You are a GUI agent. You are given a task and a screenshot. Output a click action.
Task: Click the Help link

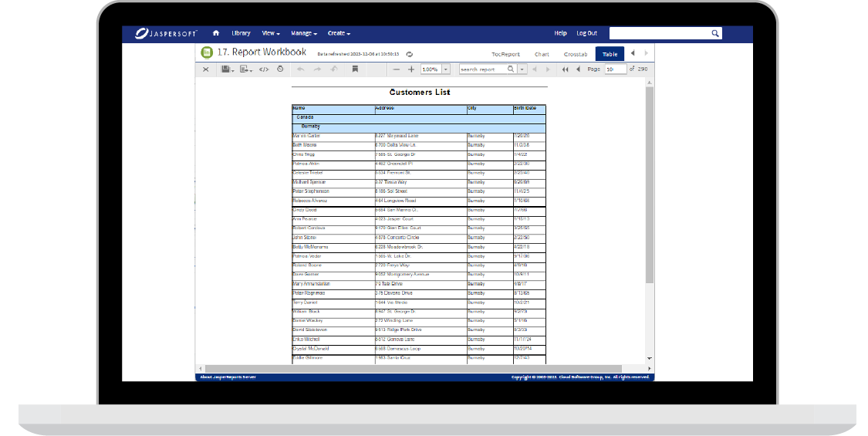(x=560, y=33)
